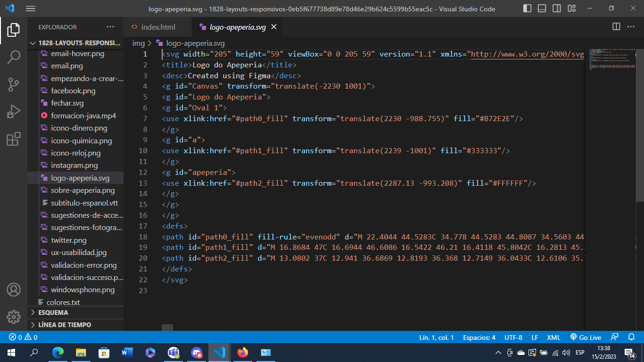Toggle the primary side bar layout button
The image size is (644, 362).
coord(527,8)
